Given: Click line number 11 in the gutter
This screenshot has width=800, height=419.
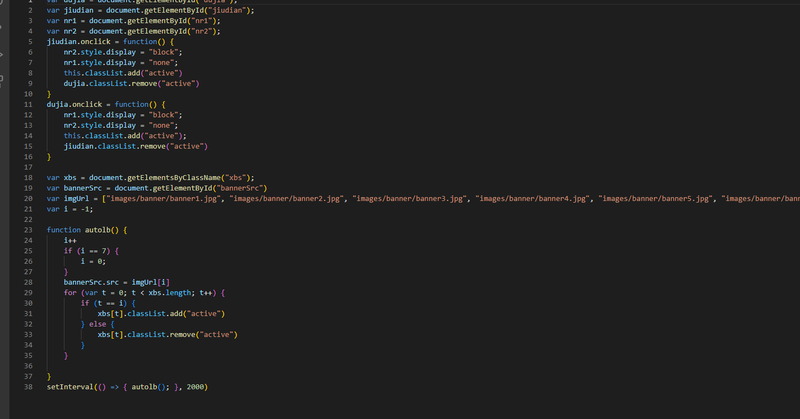Looking at the screenshot, I should [28, 105].
